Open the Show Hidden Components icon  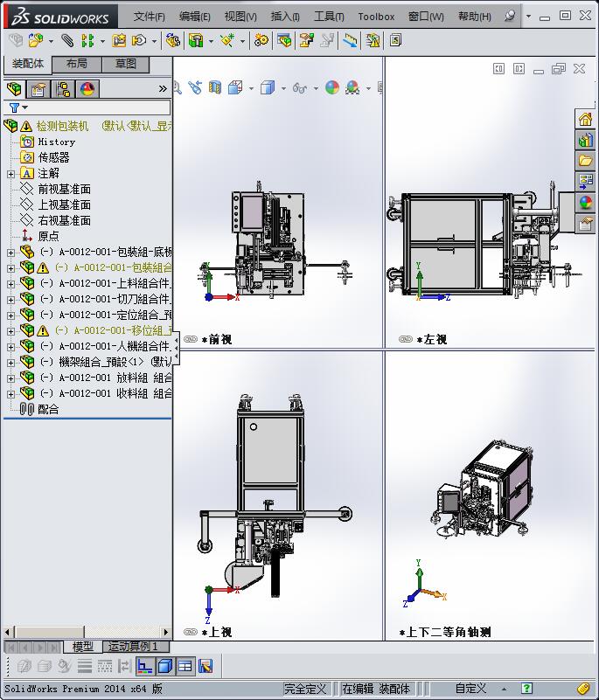(172, 40)
